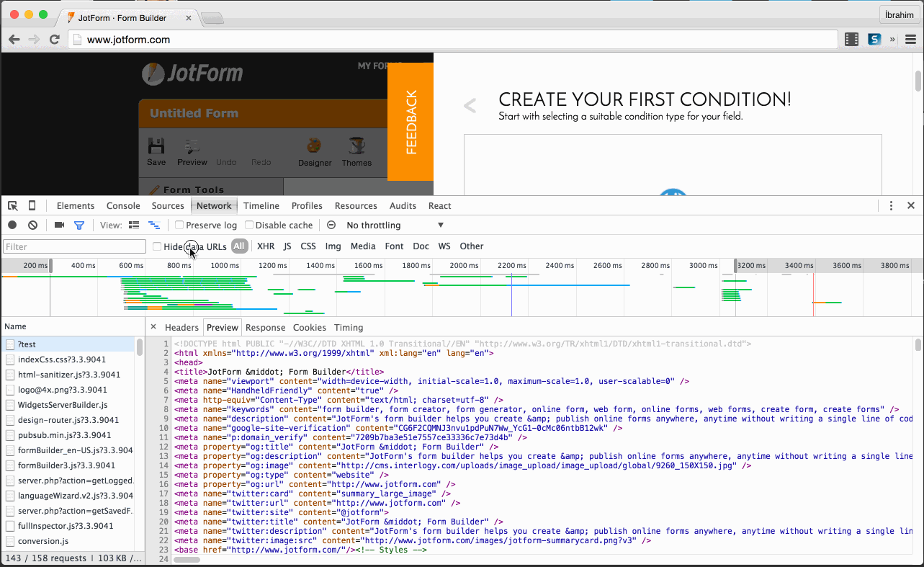Select the WidgetsServerBuilder.js request
Image resolution: width=924 pixels, height=567 pixels.
click(68, 405)
